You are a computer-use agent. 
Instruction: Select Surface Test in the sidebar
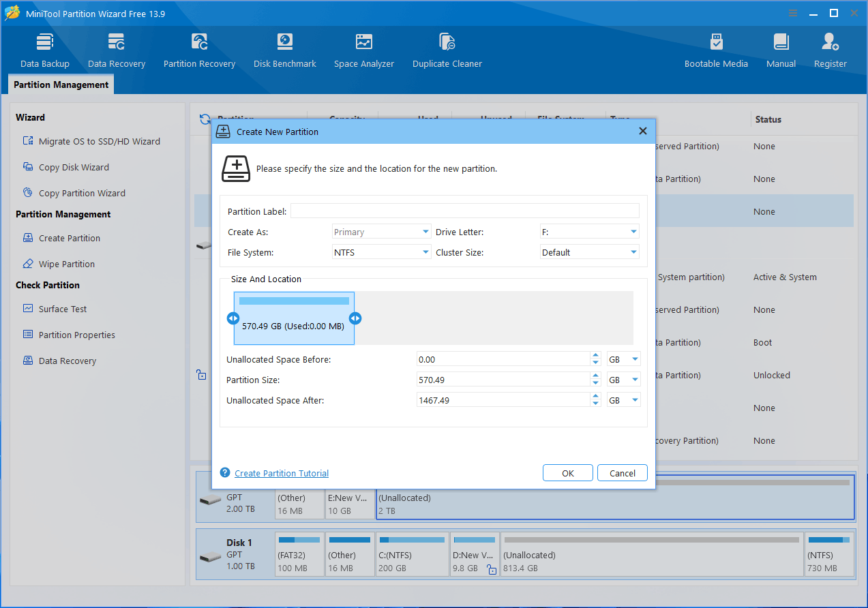[x=55, y=309]
